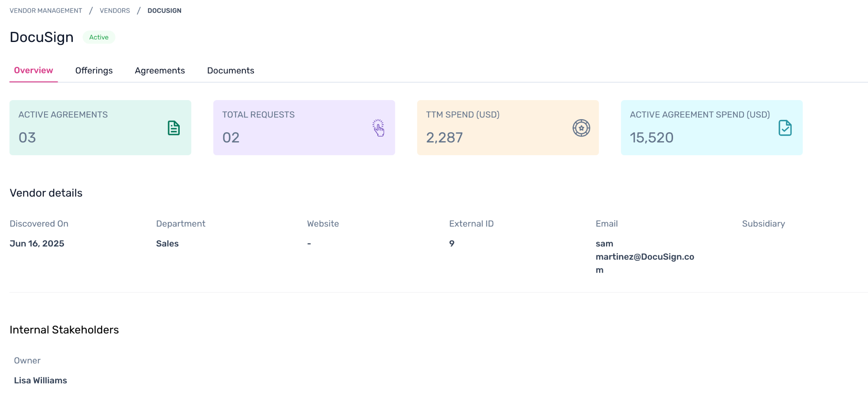Click the ACTIVE AGREEMENTS card label
The height and width of the screenshot is (416, 868).
coord(63,114)
